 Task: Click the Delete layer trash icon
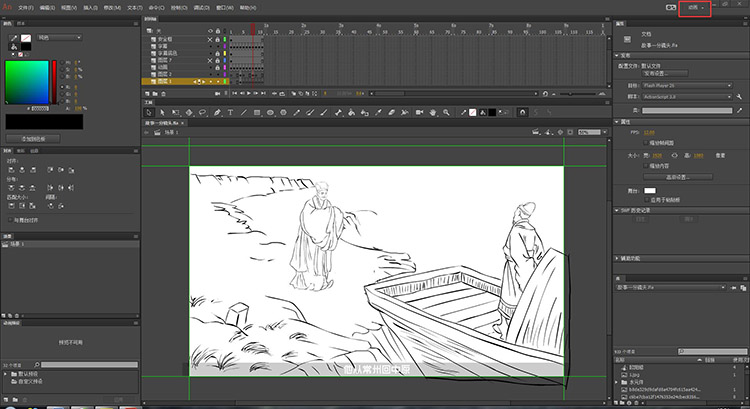pyautogui.click(x=163, y=94)
